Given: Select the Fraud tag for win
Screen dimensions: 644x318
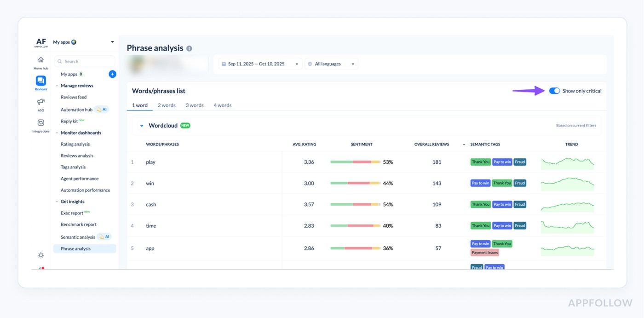Looking at the screenshot, I should (x=520, y=183).
